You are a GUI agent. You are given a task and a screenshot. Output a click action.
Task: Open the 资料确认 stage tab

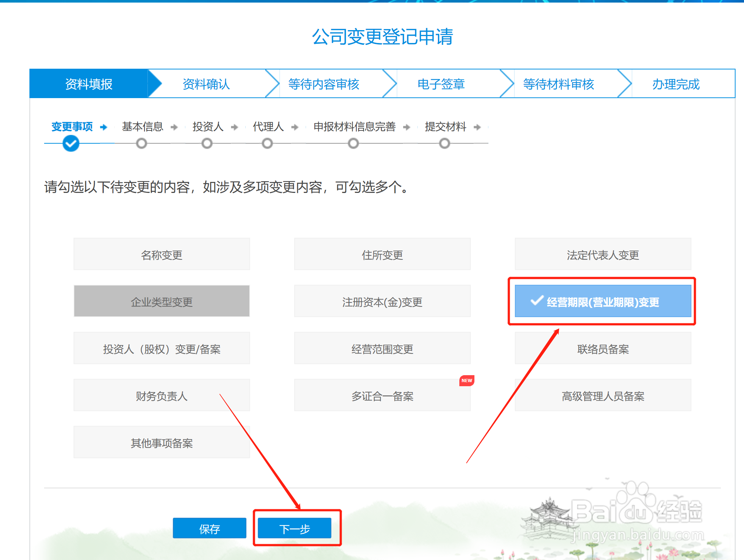(206, 84)
